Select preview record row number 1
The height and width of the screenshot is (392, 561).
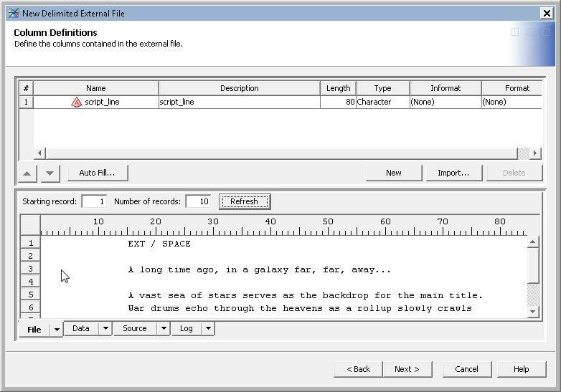[x=31, y=243]
